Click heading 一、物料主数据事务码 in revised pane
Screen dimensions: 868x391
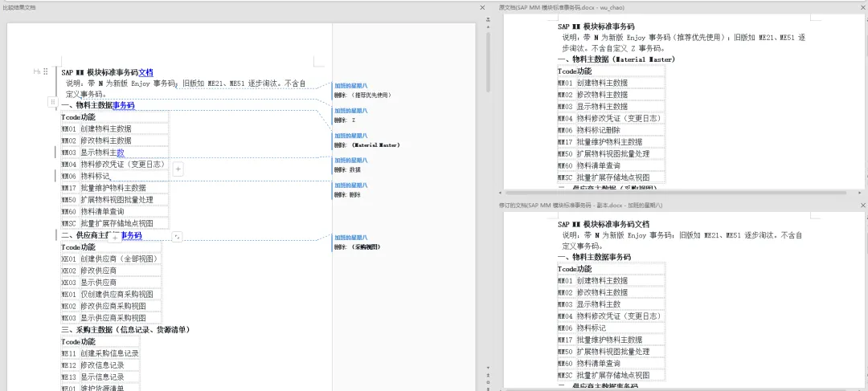[x=594, y=257]
